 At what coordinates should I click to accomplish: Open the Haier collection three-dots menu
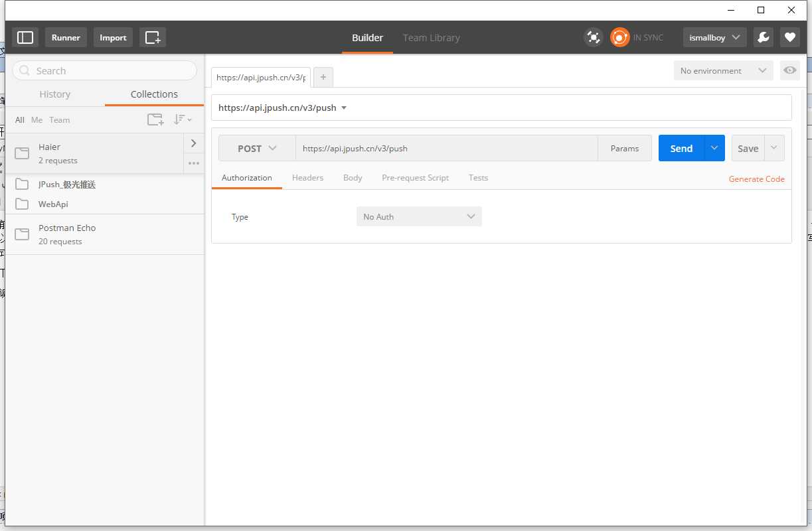[194, 163]
